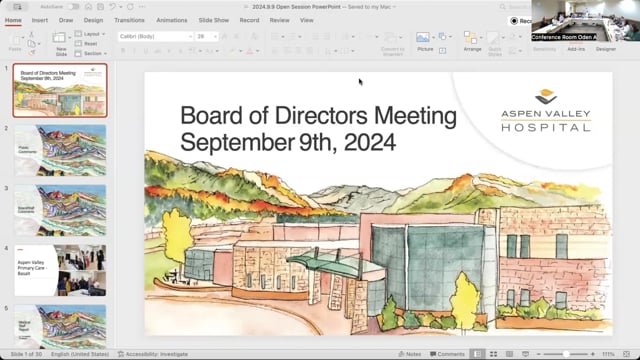Click the Reset slide button
The image size is (640, 360).
point(87,44)
